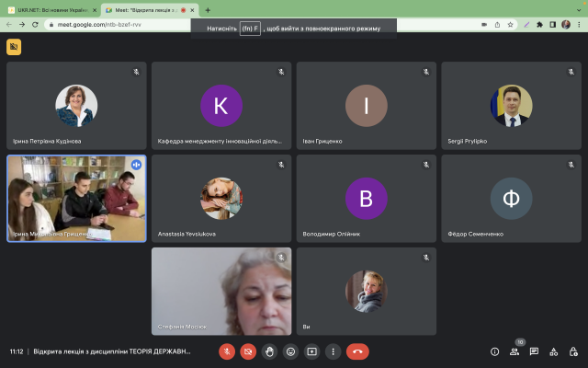Select Кафедра менеджменту tile with K avatar
This screenshot has width=588, height=368.
tap(221, 106)
